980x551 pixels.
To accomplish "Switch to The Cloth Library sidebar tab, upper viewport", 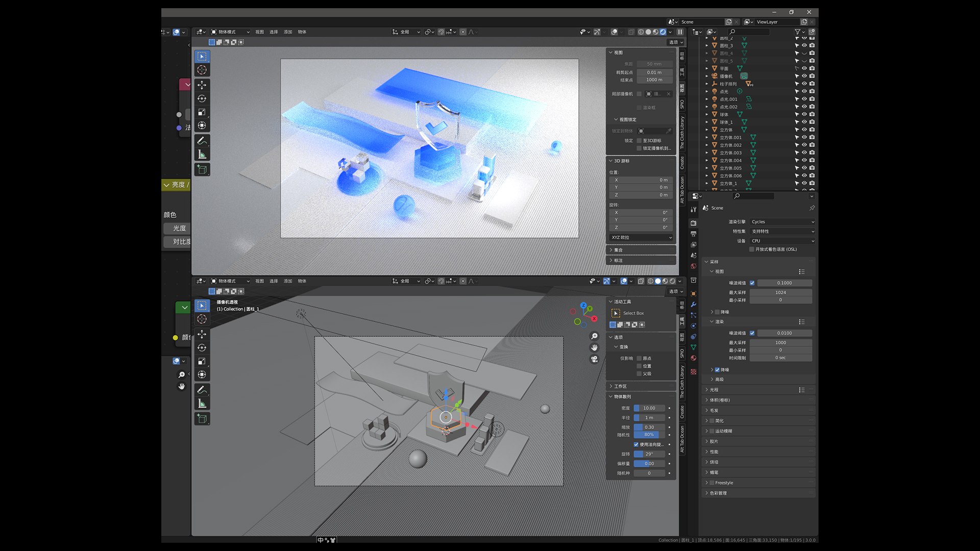I will [682, 133].
